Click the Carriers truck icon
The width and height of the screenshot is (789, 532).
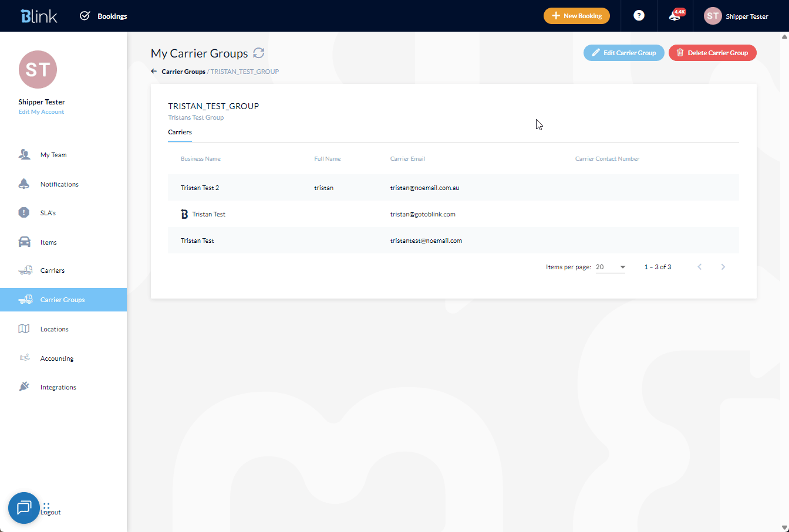coord(25,270)
